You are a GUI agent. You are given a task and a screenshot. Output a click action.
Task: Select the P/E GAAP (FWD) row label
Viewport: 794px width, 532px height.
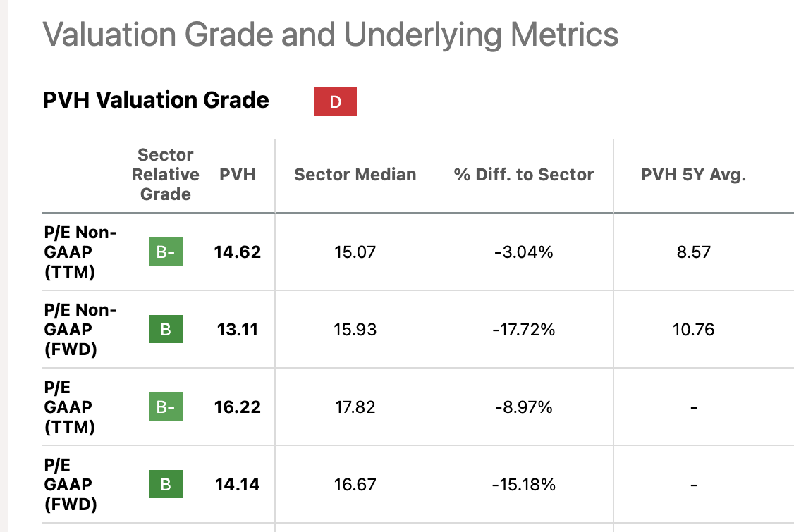coord(69,485)
